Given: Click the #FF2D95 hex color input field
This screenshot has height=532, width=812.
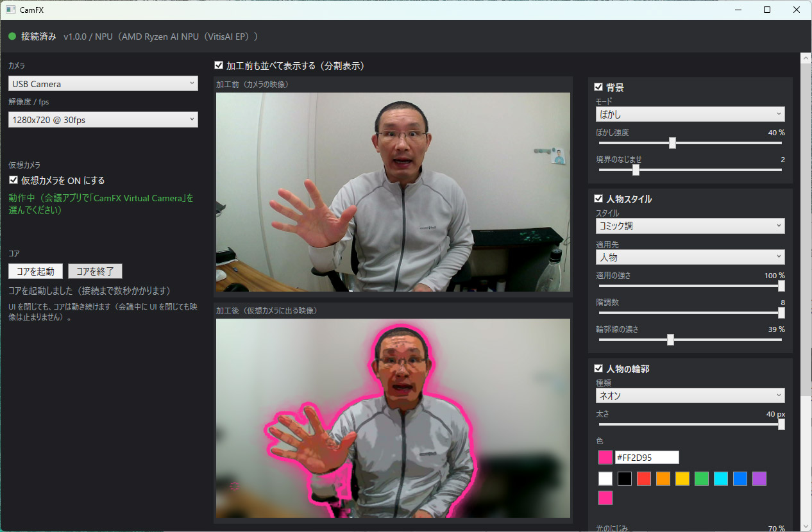Looking at the screenshot, I should (647, 458).
